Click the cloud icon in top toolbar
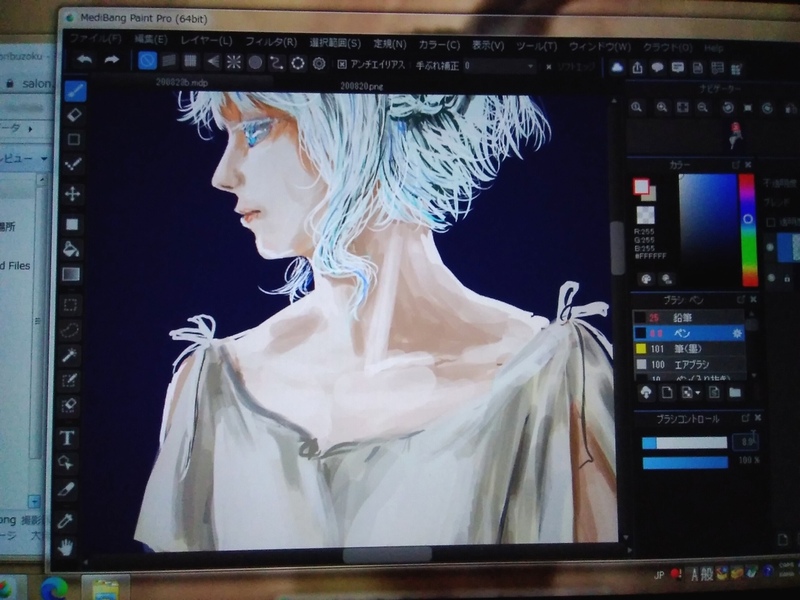 pos(617,67)
